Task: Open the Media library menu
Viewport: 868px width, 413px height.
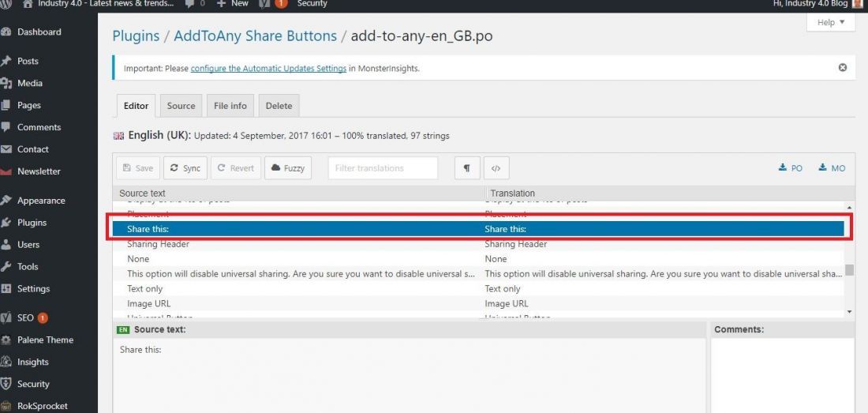Action: pyautogui.click(x=30, y=83)
